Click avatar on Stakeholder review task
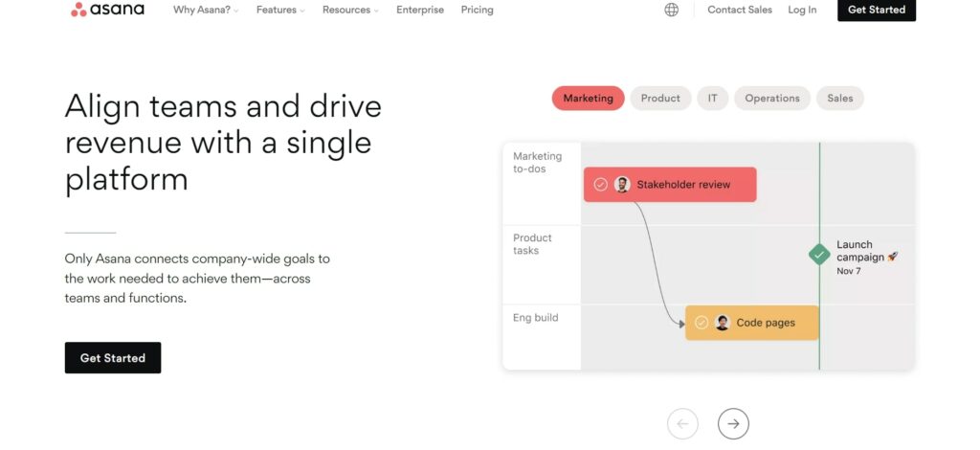Image resolution: width=980 pixels, height=450 pixels. pos(622,185)
